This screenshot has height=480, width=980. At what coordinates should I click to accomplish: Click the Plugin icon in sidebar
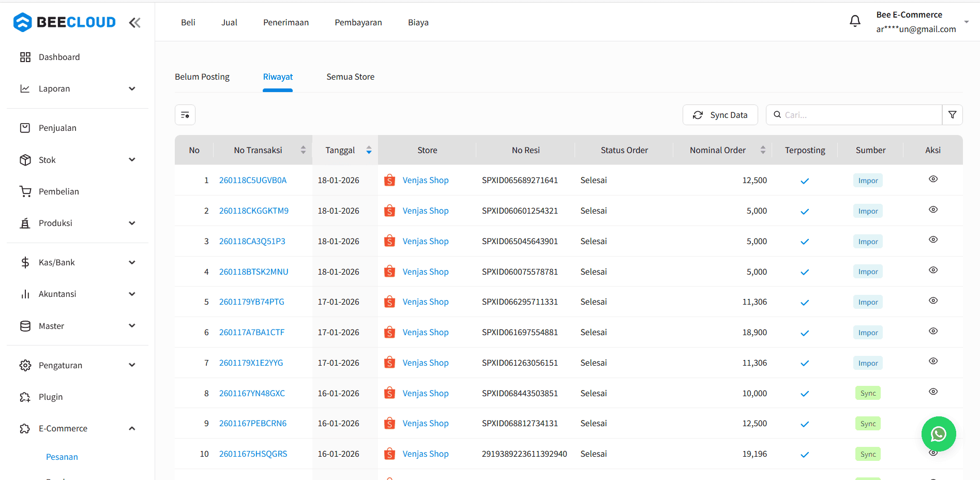25,397
